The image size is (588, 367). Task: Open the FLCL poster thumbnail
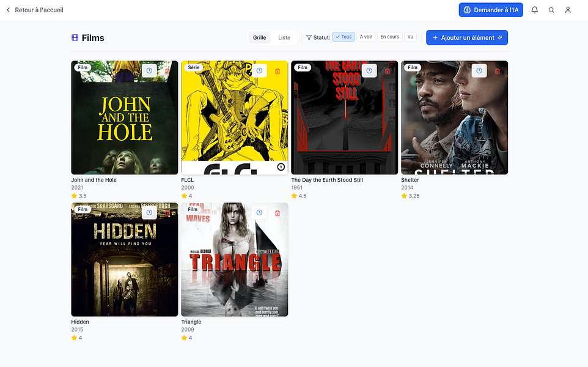(235, 117)
